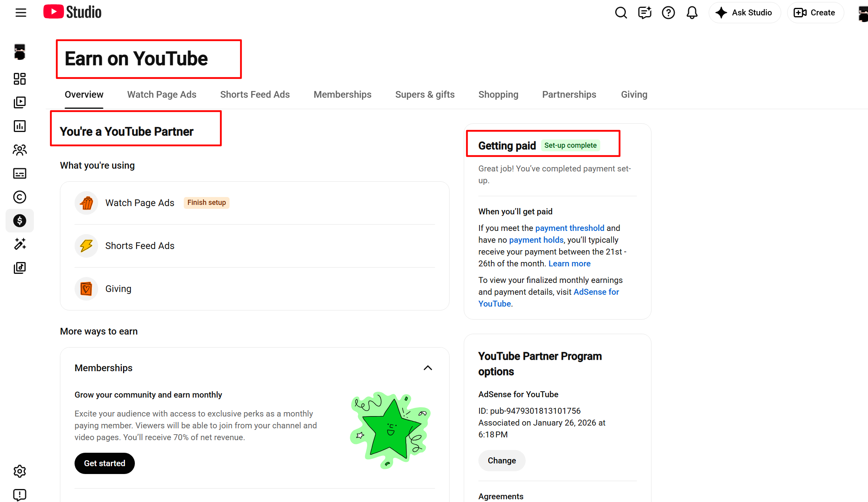The width and height of the screenshot is (868, 502).
Task: Click the Learn more link
Action: click(x=569, y=264)
